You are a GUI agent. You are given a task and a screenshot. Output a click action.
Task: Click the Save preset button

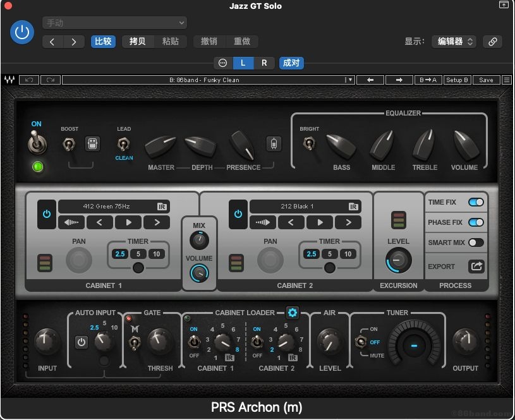(x=486, y=80)
